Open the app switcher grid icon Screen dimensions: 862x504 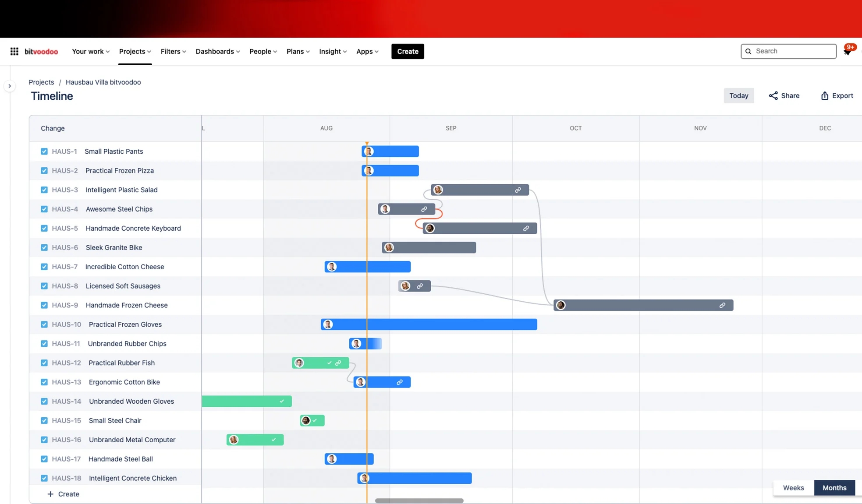pyautogui.click(x=14, y=51)
